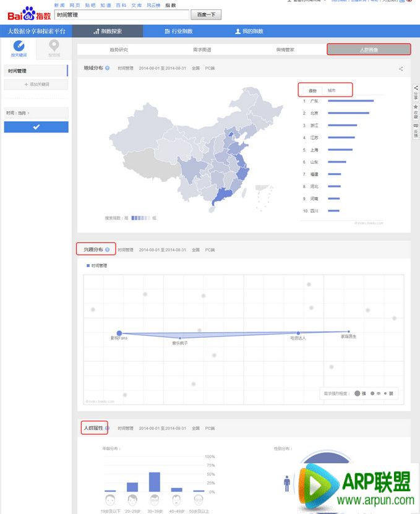Click help icon next to 兴趣分布
Viewport: 420px width, 514px height.
pyautogui.click(x=108, y=250)
